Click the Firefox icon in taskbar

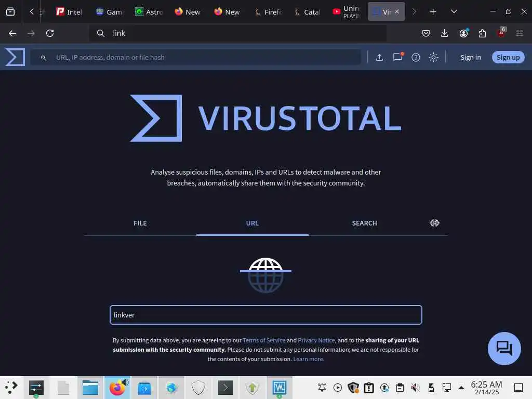[117, 388]
